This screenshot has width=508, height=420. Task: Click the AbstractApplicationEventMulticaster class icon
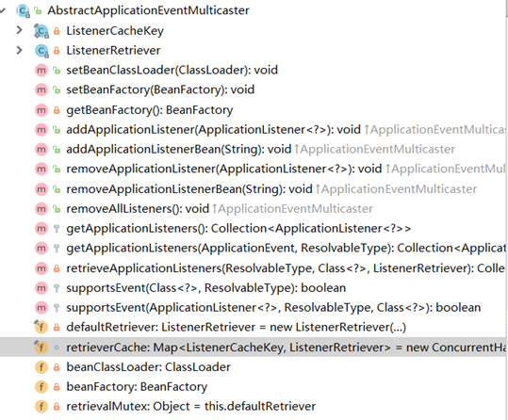(x=24, y=11)
